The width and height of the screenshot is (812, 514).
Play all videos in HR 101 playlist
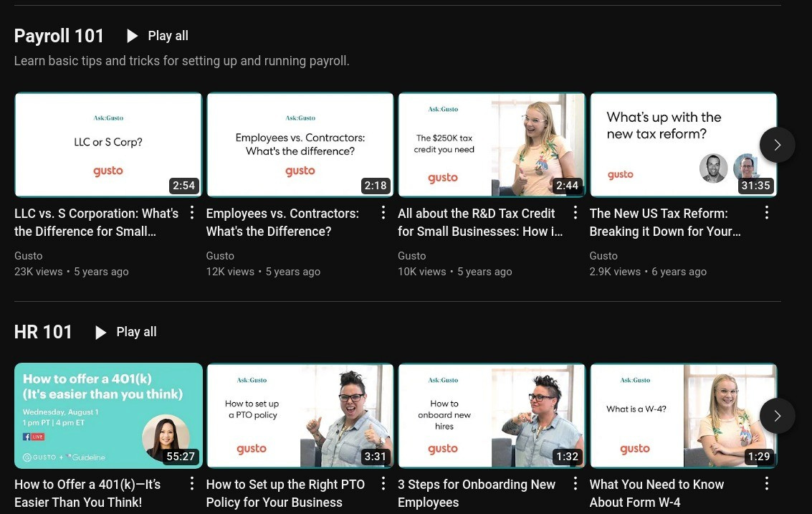tap(126, 332)
